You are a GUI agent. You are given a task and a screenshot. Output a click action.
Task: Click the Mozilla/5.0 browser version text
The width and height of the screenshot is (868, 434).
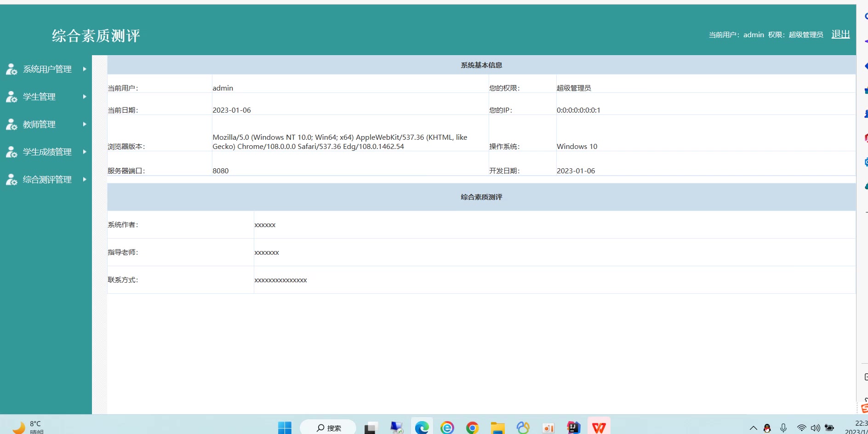tap(340, 142)
